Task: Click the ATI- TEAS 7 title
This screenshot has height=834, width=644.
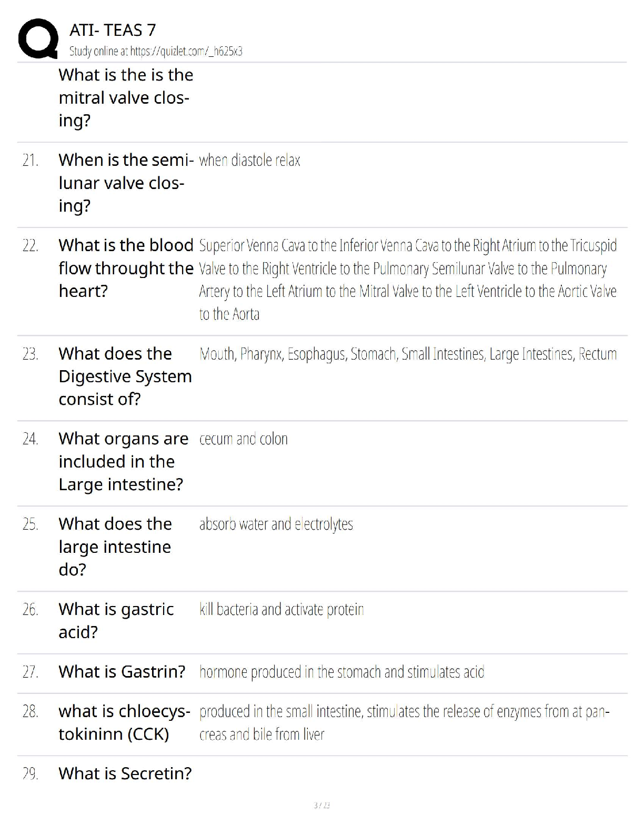Action: [x=113, y=30]
